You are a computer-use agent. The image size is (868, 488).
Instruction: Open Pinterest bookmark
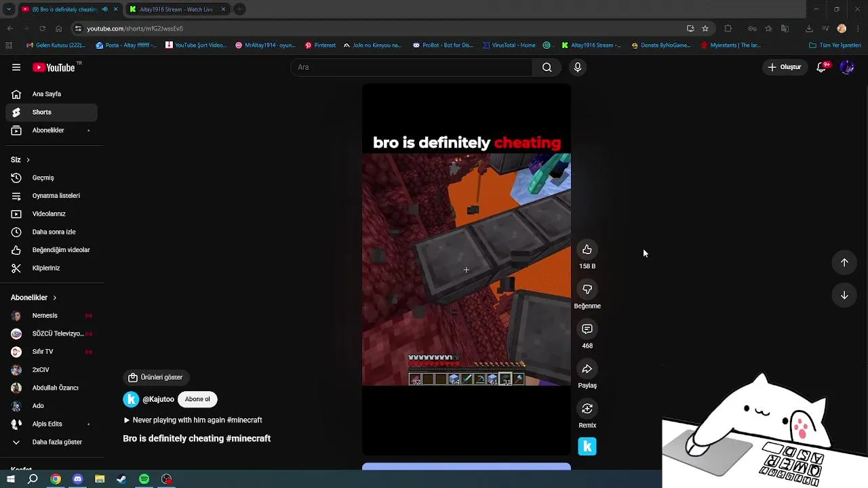pos(320,45)
